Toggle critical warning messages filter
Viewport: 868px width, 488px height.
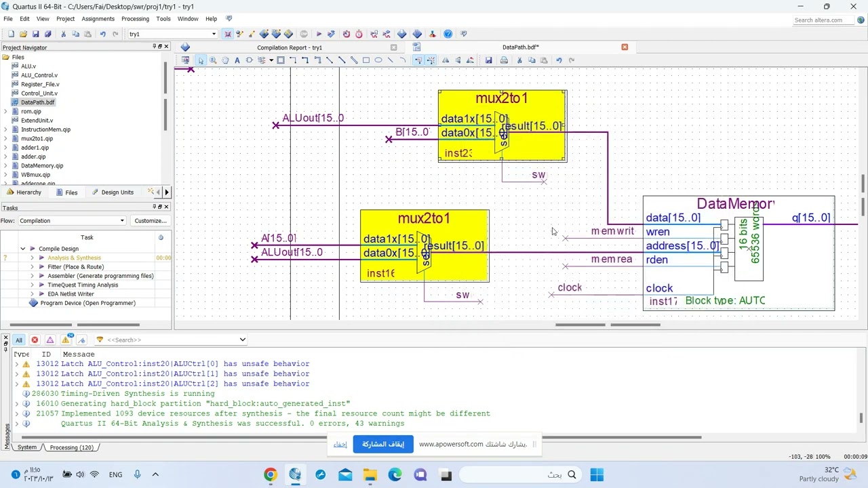click(50, 340)
